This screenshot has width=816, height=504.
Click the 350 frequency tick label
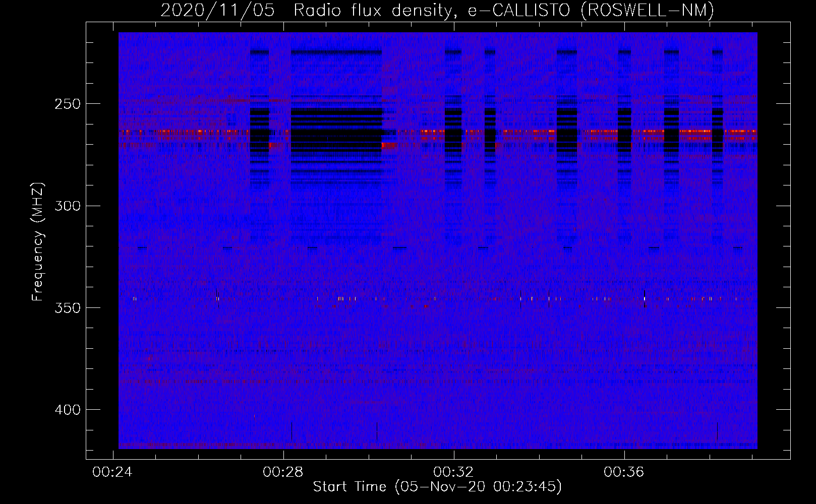pos(68,308)
